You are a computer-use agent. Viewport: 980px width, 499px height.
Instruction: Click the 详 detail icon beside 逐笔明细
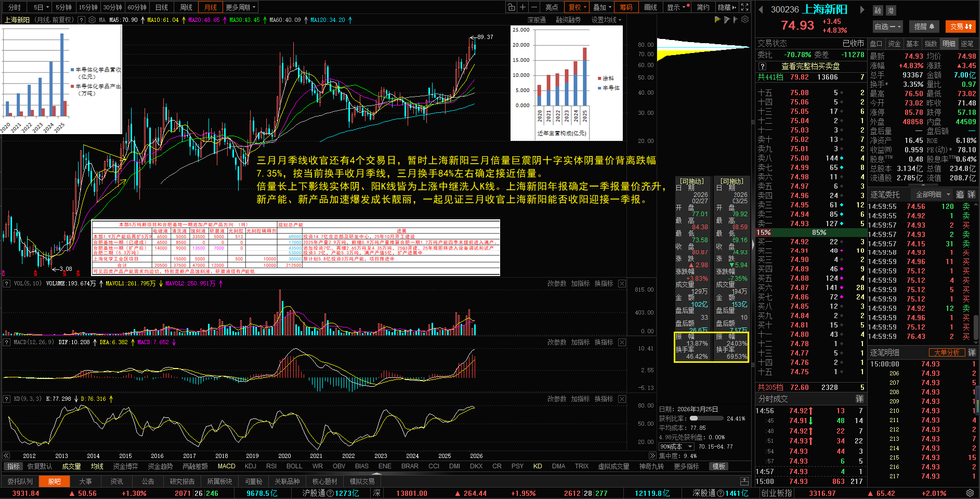pos(971,352)
